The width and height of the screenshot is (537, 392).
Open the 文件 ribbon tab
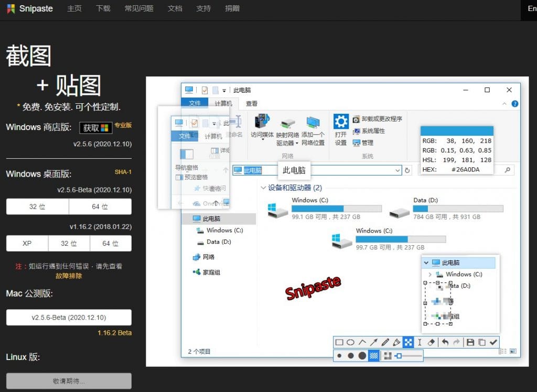pyautogui.click(x=195, y=103)
